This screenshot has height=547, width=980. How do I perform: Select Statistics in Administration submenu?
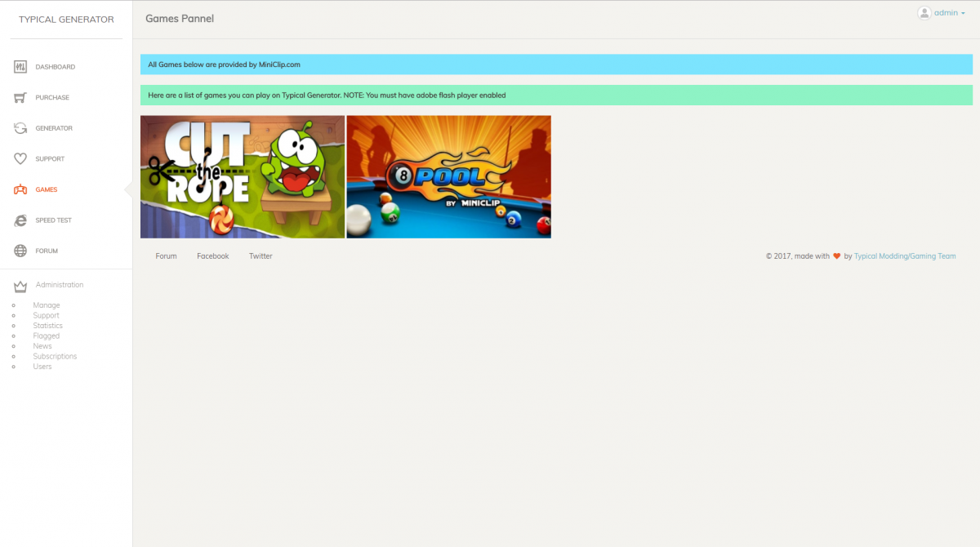tap(47, 326)
